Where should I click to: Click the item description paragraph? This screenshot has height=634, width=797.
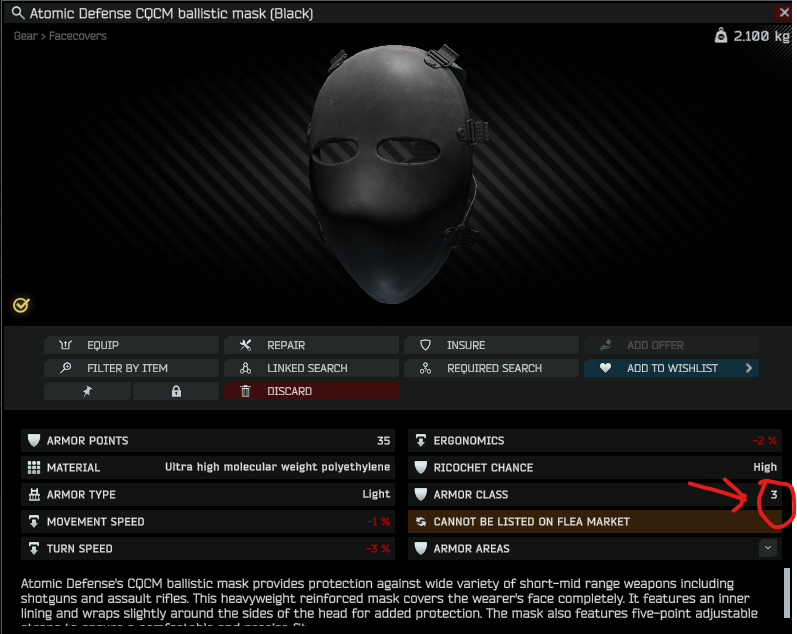389,600
